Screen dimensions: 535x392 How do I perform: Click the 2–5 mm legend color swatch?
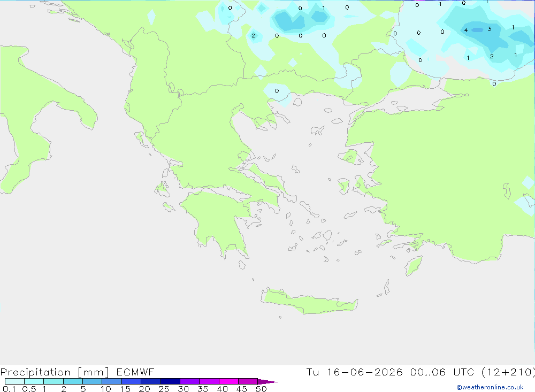[x=73, y=381]
